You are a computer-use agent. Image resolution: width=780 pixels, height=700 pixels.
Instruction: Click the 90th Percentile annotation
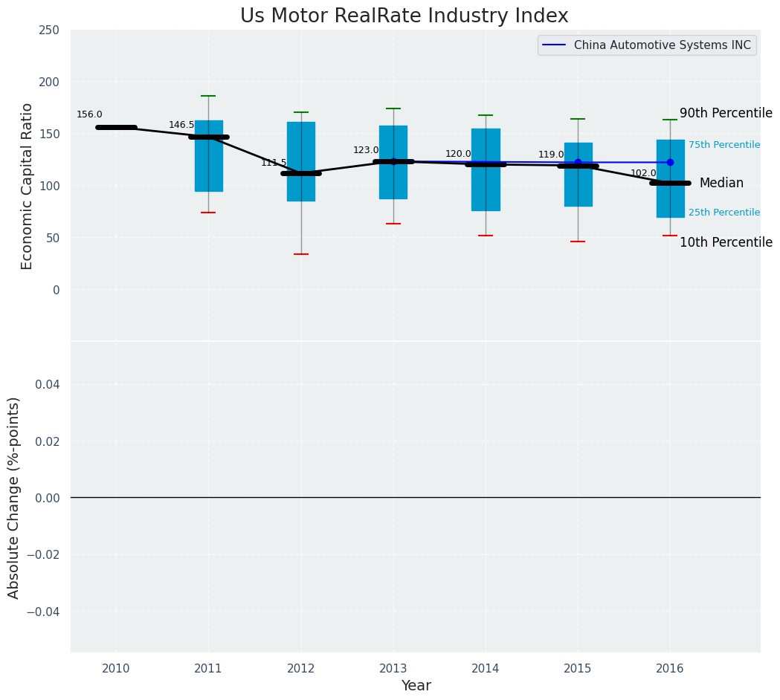point(726,113)
